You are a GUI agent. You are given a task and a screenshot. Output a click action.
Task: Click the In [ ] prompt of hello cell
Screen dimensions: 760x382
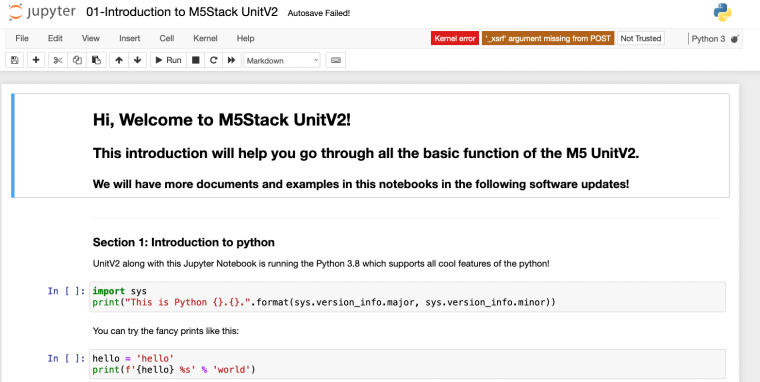click(x=66, y=358)
